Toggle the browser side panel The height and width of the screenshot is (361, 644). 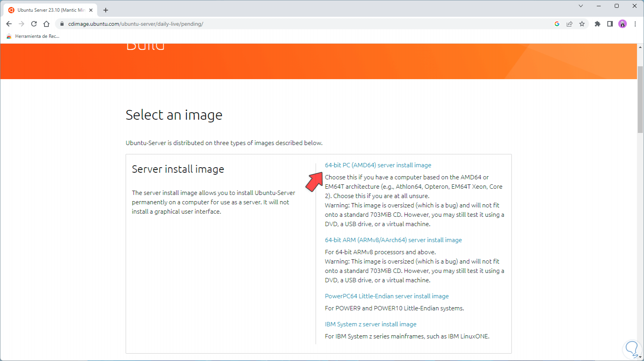pos(610,24)
